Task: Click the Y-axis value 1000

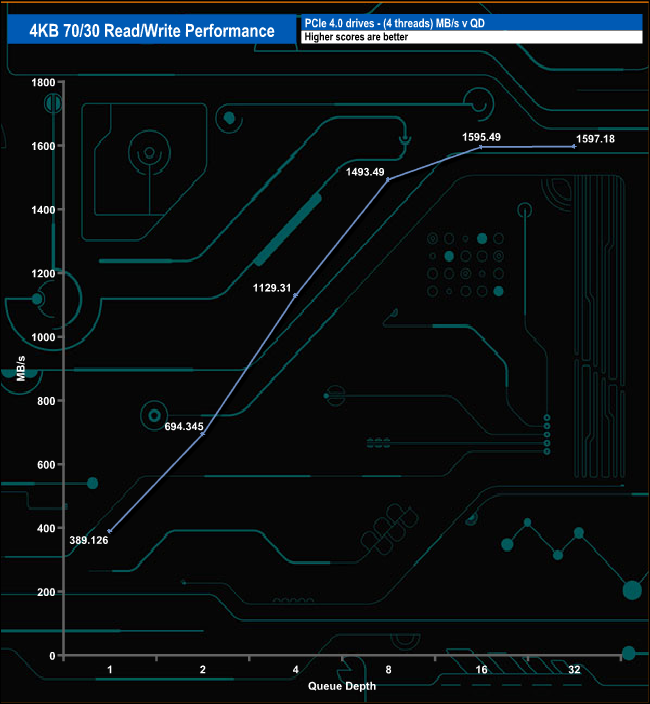Action: [x=43, y=337]
